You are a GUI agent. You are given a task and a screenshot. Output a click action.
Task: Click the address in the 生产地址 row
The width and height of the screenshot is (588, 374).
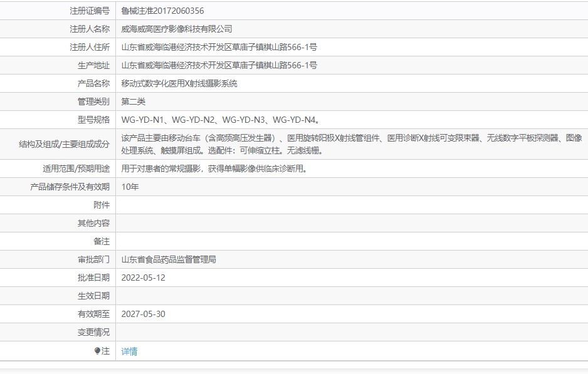(x=219, y=65)
